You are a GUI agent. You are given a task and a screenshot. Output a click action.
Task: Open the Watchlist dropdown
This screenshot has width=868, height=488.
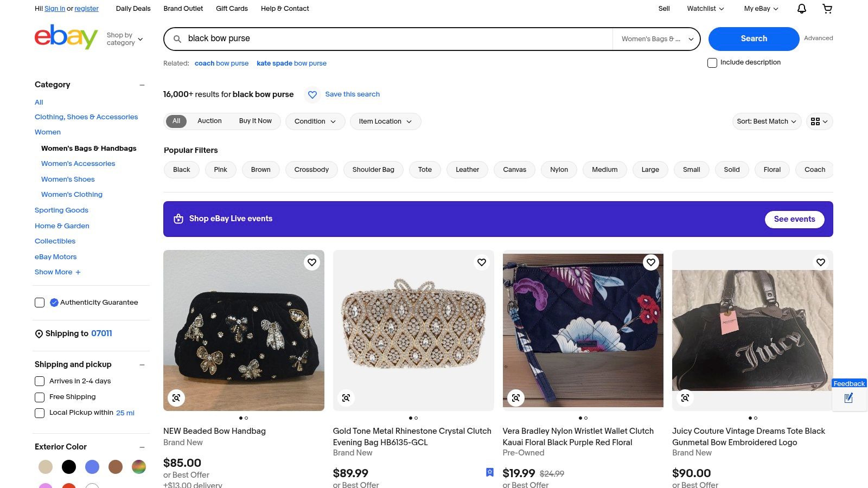pos(705,9)
